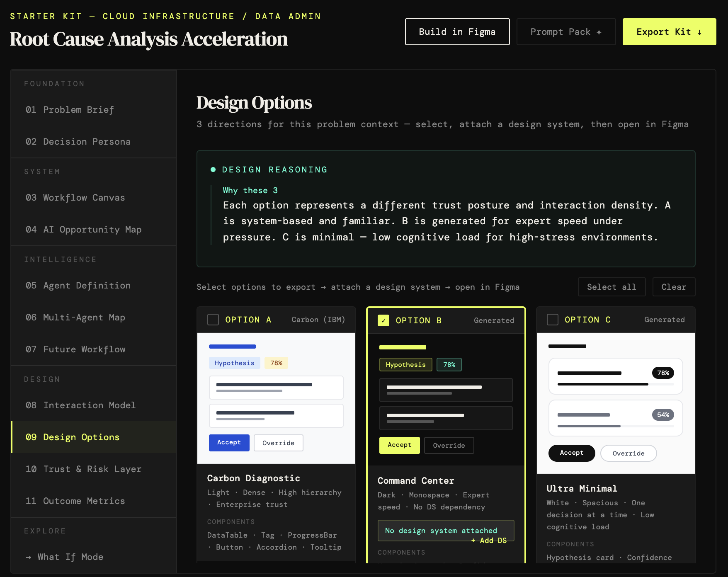This screenshot has height=577, width=728.
Task: Click the 54% confidence badge in Option C
Action: click(663, 415)
